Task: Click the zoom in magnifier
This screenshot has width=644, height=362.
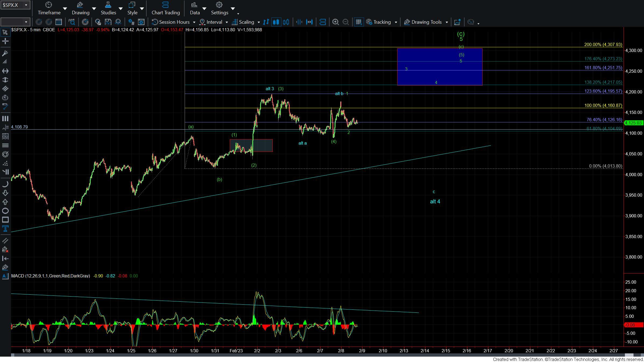Action: coord(335,22)
